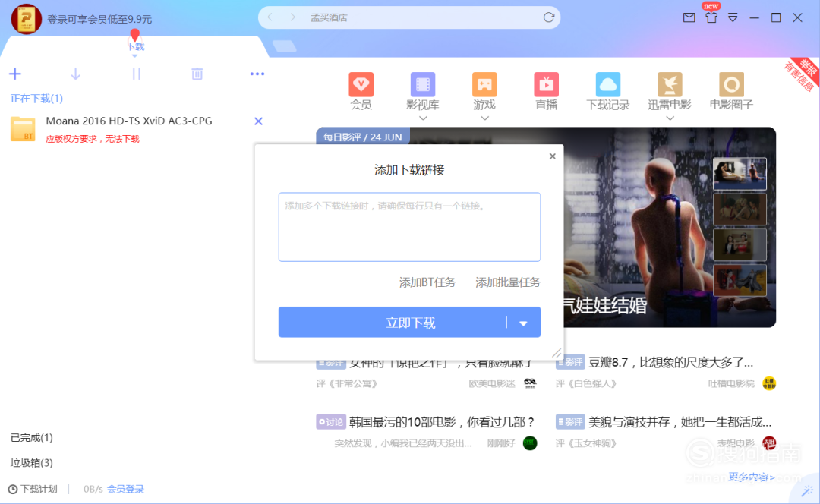Click the dialog resize grip corner
Viewport: 820px width, 504px height.
557,354
